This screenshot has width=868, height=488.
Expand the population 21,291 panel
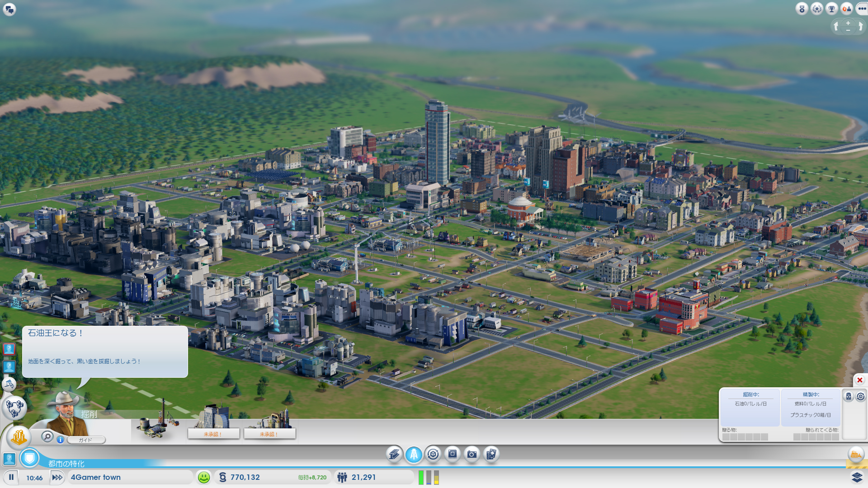pyautogui.click(x=363, y=477)
